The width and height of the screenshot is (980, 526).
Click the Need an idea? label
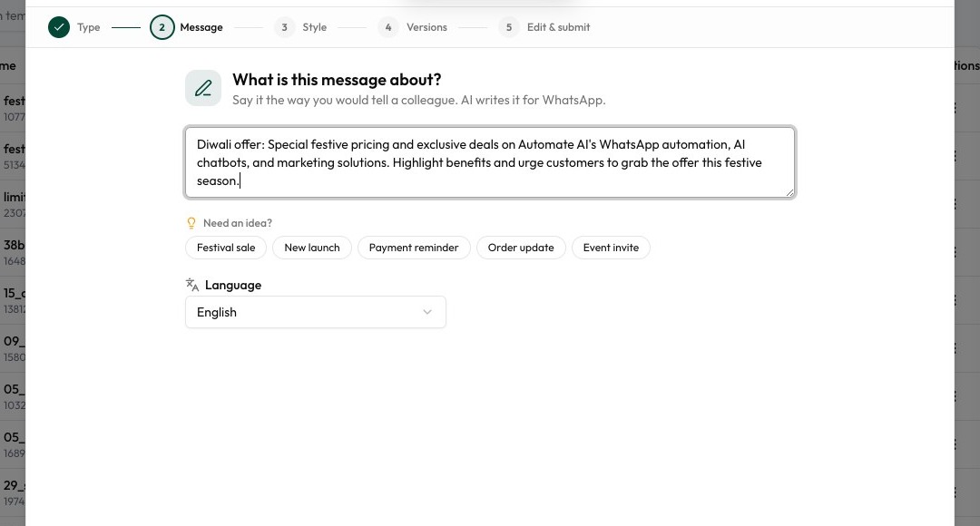coord(238,223)
